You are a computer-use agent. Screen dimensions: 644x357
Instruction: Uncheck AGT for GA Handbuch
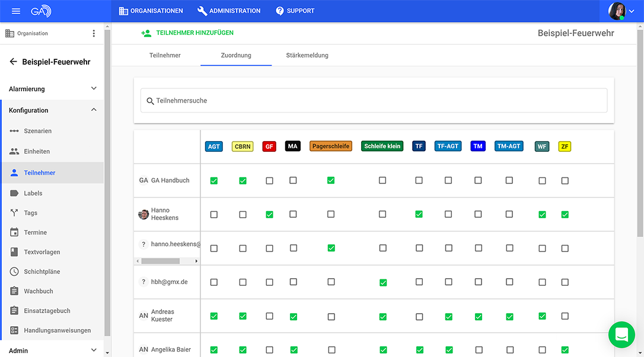click(x=214, y=181)
